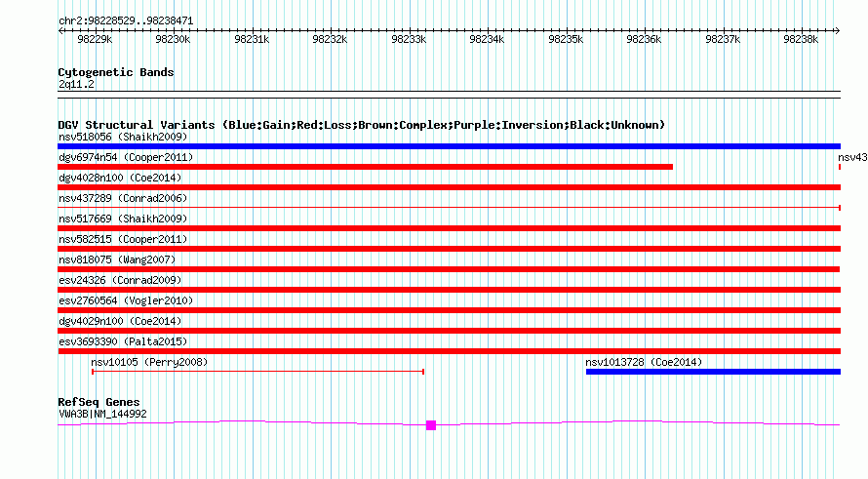This screenshot has height=479, width=868.
Task: Click the nsv1013728 (Coe2014) label
Action: pyautogui.click(x=644, y=362)
